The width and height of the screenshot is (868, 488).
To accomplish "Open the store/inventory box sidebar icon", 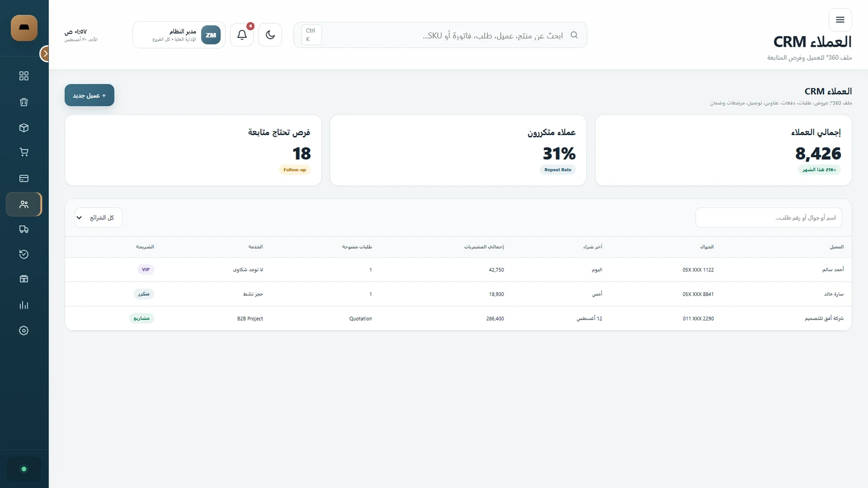I will tap(24, 279).
